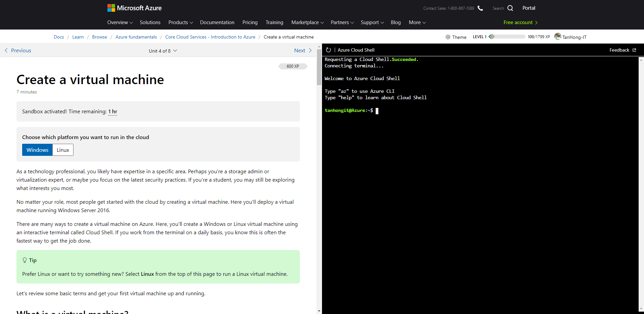The image size is (644, 314).
Task: Open the Unit 4 of 8 dropdown
Action: pyautogui.click(x=163, y=51)
